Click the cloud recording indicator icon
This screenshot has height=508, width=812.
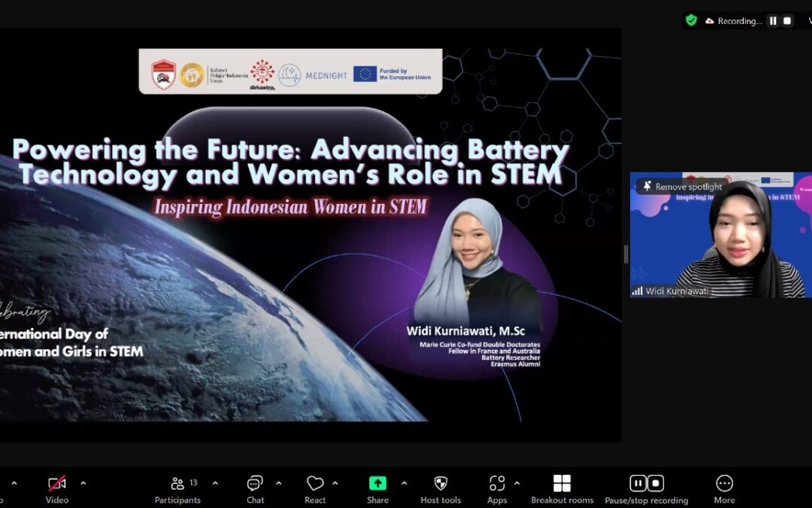[710, 21]
